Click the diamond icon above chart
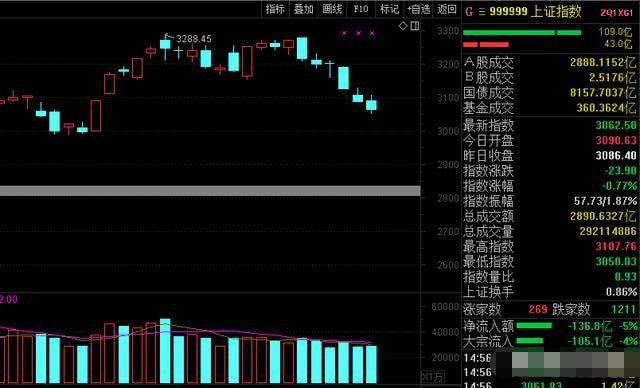 tap(403, 26)
